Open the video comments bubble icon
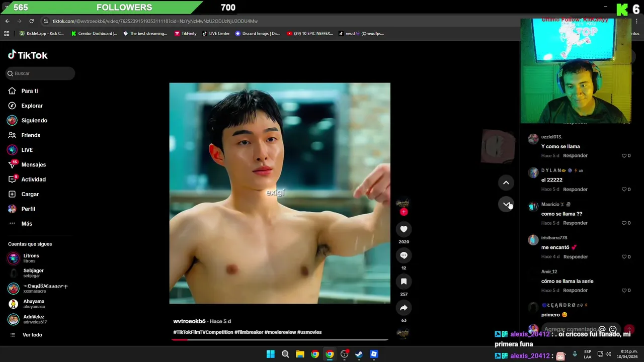 [404, 255]
